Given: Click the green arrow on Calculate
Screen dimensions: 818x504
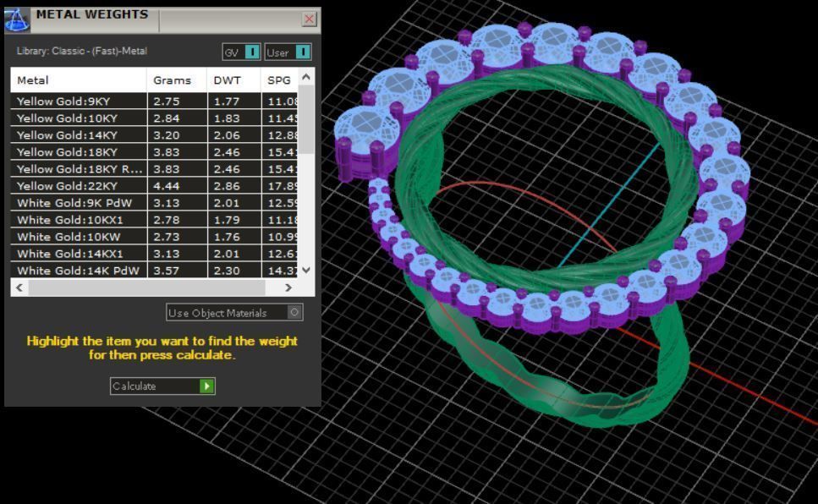Looking at the screenshot, I should tap(207, 386).
